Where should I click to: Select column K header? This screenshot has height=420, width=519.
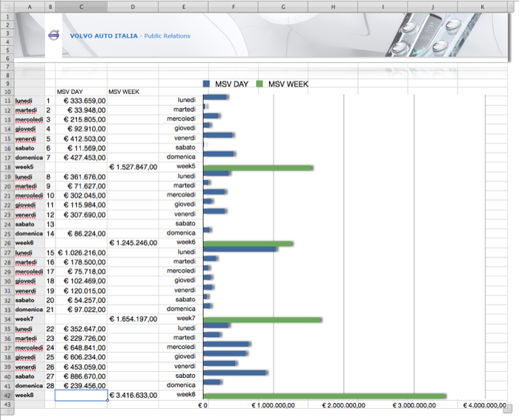click(483, 7)
